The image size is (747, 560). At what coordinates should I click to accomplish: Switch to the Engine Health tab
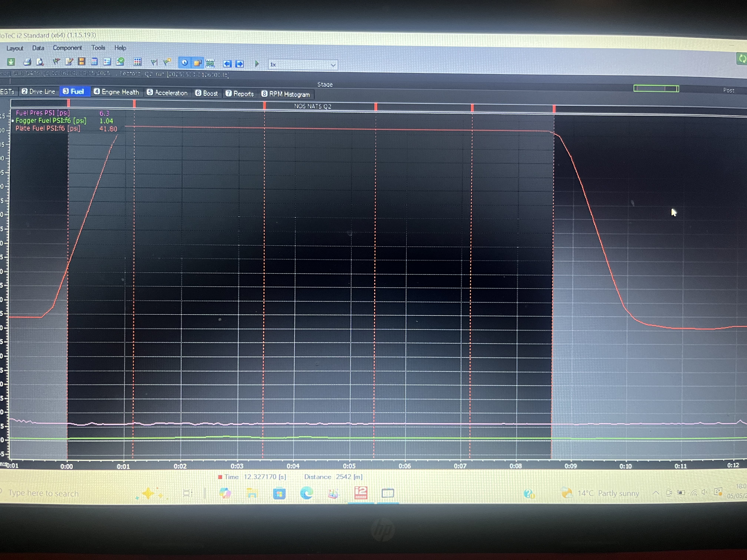pos(117,92)
